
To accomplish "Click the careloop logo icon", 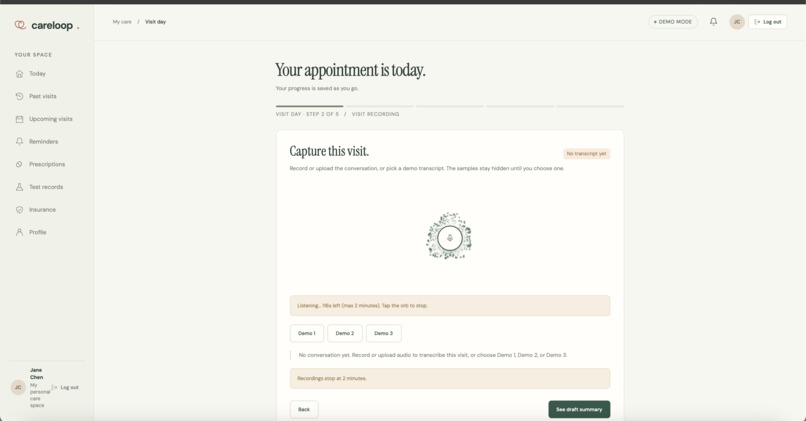I will pyautogui.click(x=20, y=25).
